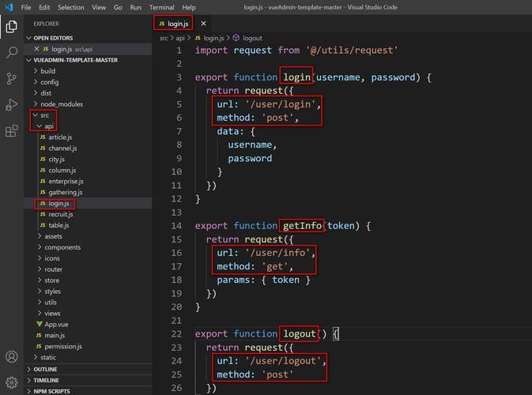The width and height of the screenshot is (532, 395).
Task: Place cursor on line 14 getInfo function
Action: pyautogui.click(x=302, y=226)
